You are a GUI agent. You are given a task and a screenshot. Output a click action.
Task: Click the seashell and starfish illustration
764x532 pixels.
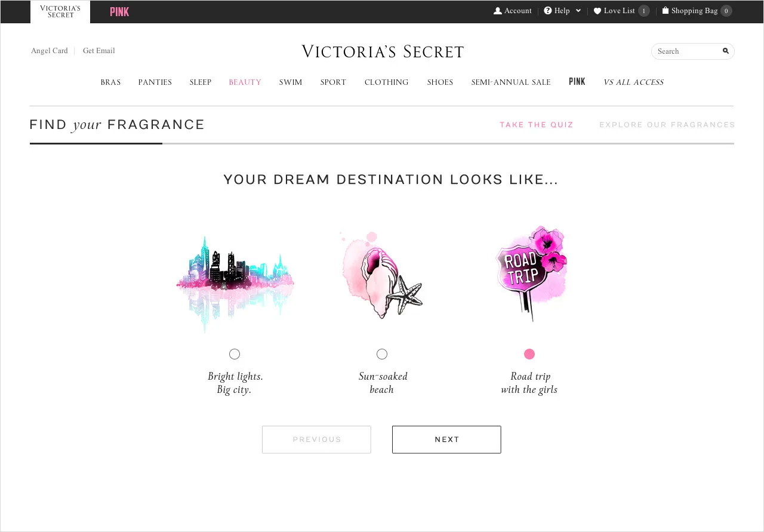381,275
